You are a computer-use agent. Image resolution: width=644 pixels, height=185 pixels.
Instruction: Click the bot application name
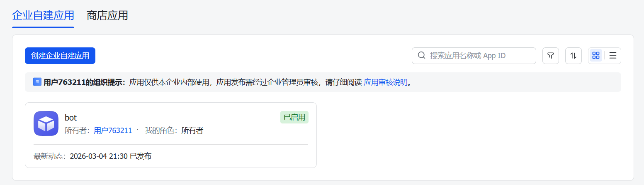tap(71, 118)
